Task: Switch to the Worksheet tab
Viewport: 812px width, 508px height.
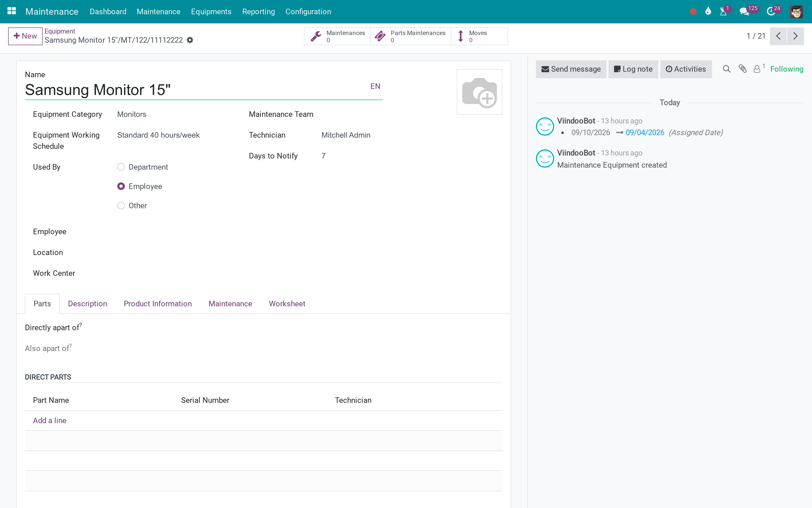Action: (x=287, y=304)
